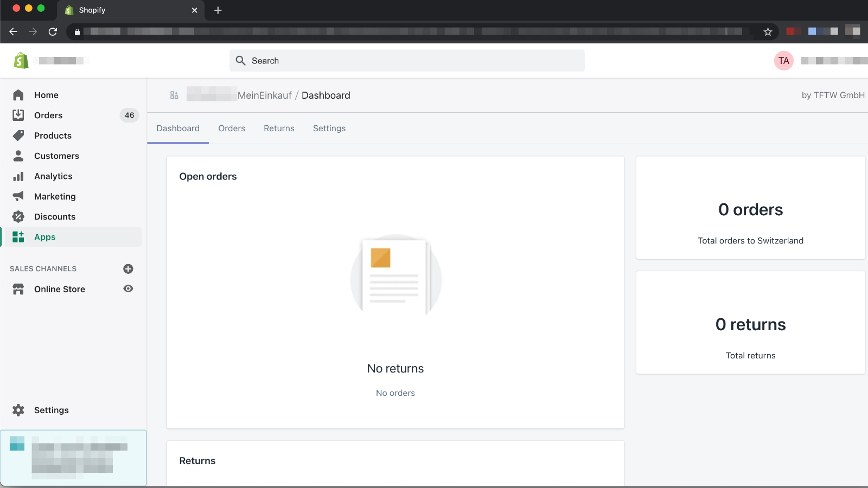Bookmark this page with the star icon

768,32
